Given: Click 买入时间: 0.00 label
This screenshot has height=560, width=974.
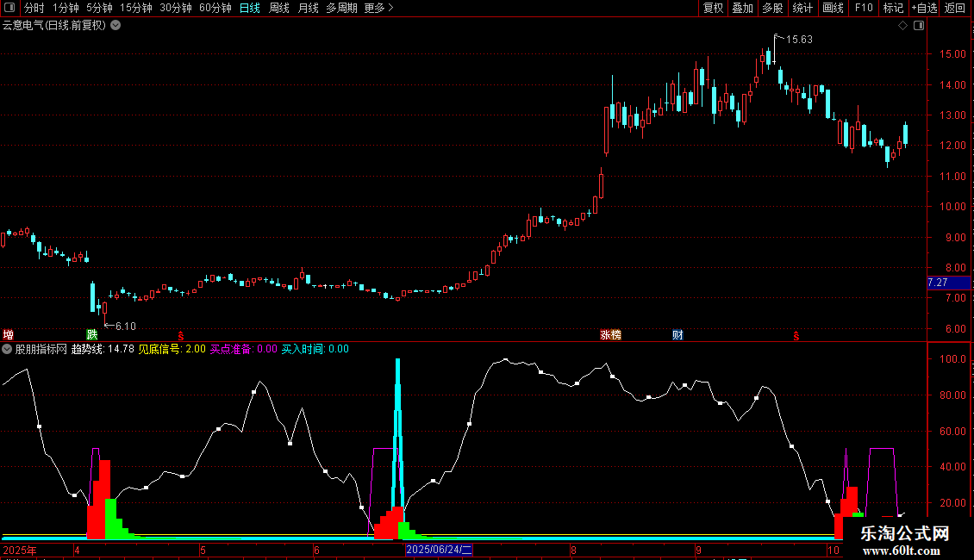Looking at the screenshot, I should click(x=315, y=350).
